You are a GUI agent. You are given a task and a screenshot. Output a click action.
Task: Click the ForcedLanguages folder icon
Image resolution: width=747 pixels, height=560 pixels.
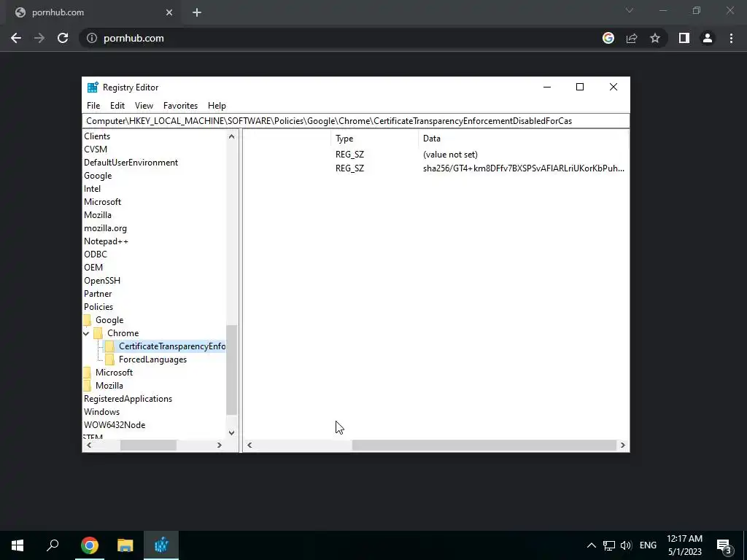click(109, 359)
